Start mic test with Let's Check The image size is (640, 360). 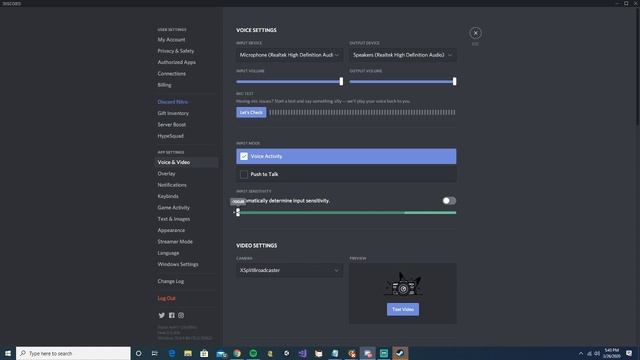pos(251,112)
